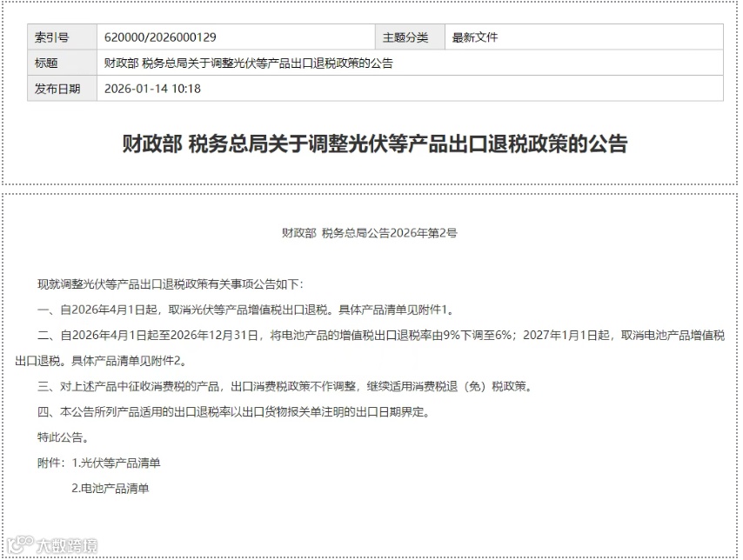This screenshot has height=560, width=743.
Task: Select paragraph 三 about 消费税 policy
Action: coord(285,387)
